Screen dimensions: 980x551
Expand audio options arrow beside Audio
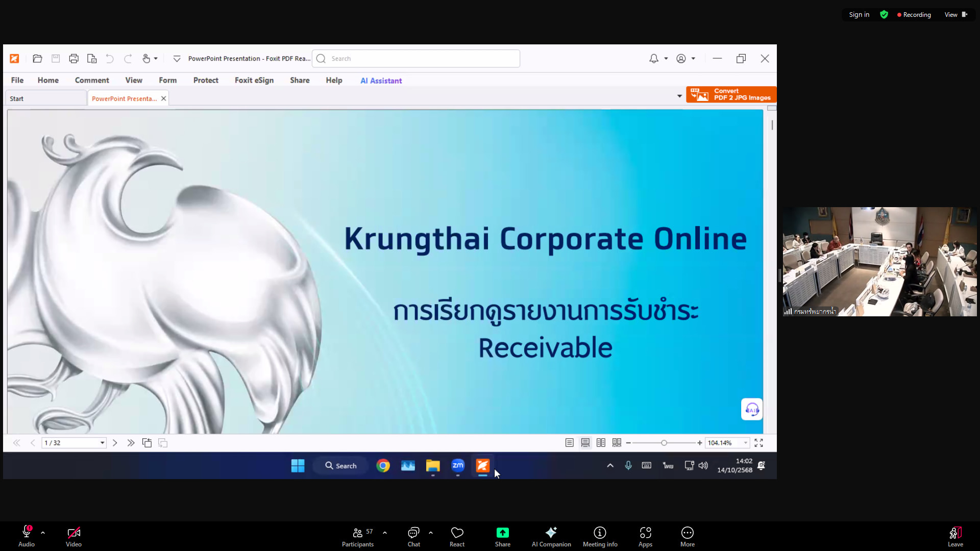point(43,533)
